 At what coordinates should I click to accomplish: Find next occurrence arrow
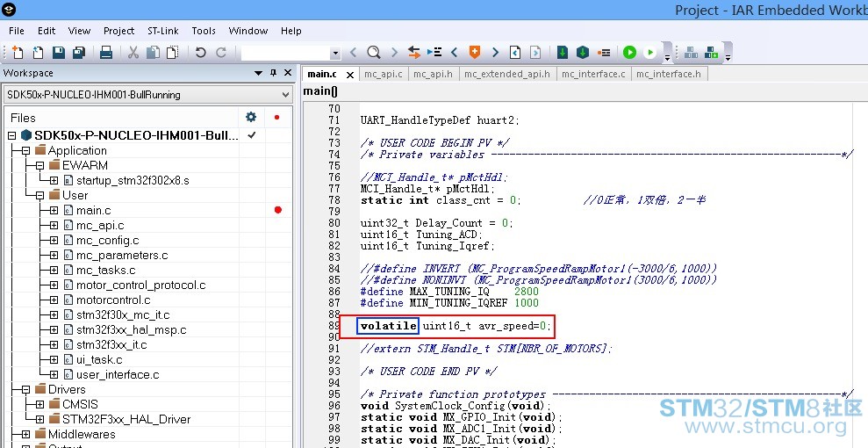(x=394, y=53)
